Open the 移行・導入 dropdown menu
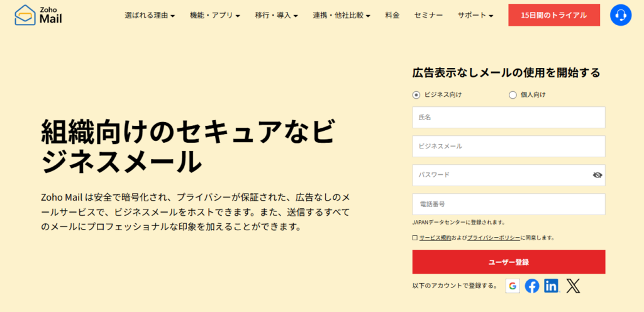The height and width of the screenshot is (312, 644). tap(276, 15)
